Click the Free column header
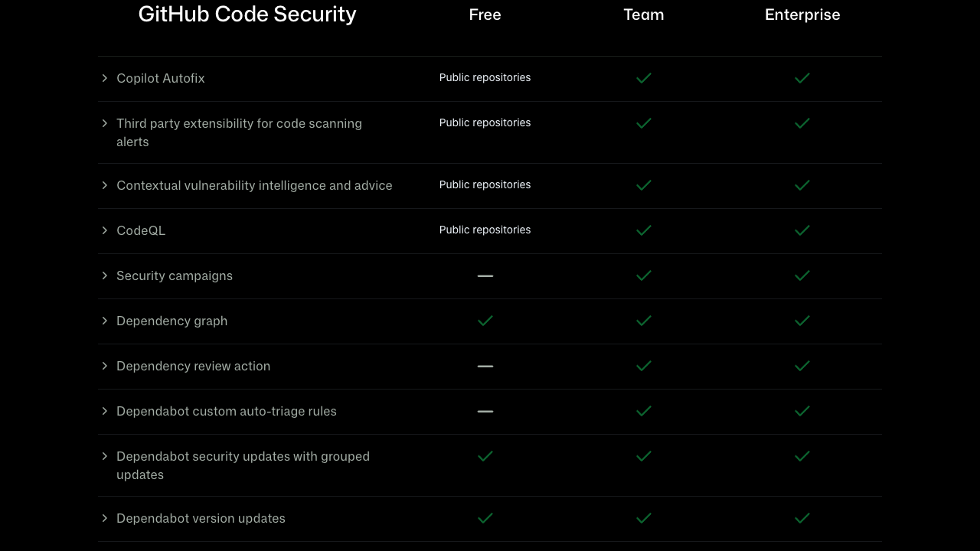The height and width of the screenshot is (551, 980). (485, 15)
